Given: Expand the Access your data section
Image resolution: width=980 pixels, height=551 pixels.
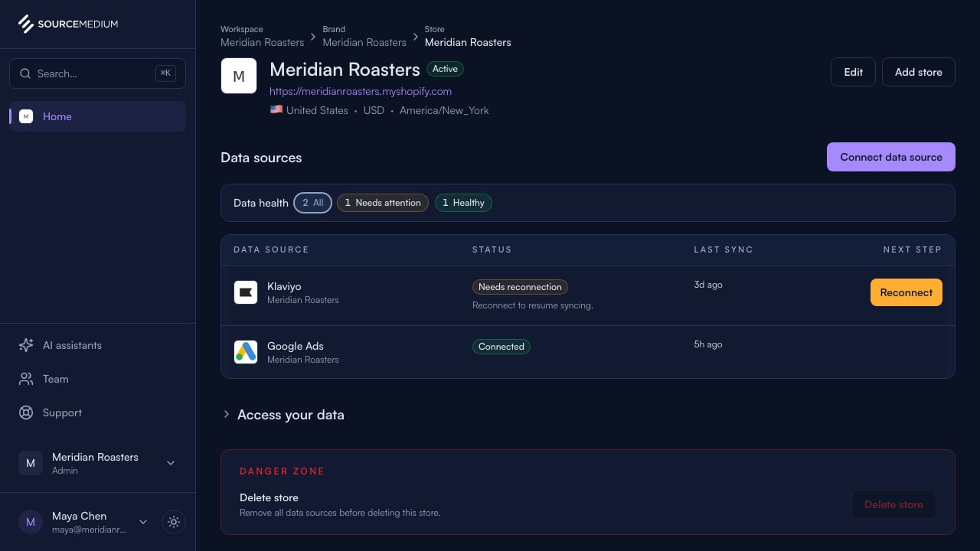Looking at the screenshot, I should (283, 415).
